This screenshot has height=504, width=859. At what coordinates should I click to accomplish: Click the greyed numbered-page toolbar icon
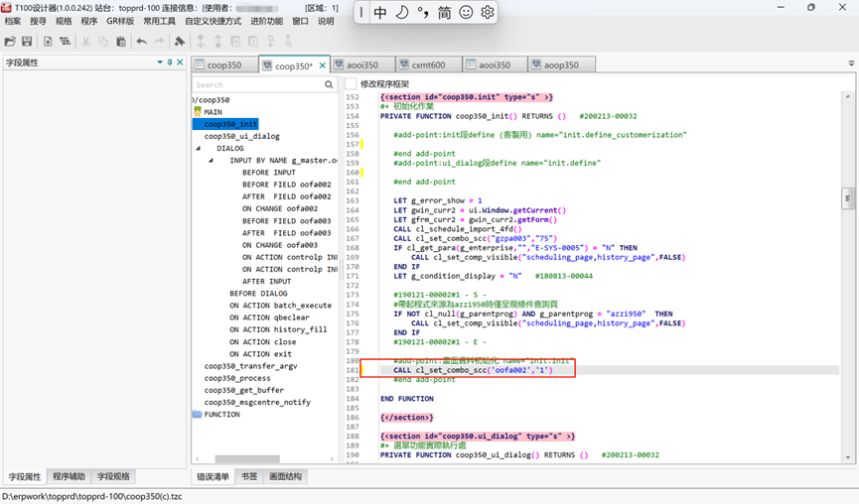(253, 42)
